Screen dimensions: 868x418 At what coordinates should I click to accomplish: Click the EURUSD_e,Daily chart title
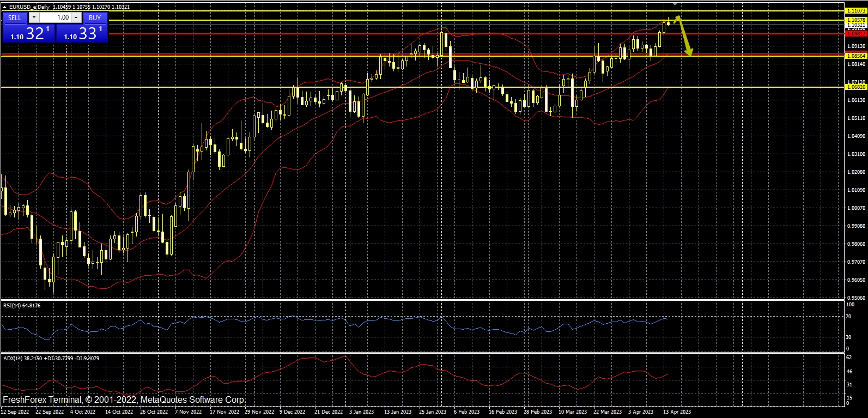tap(29, 7)
